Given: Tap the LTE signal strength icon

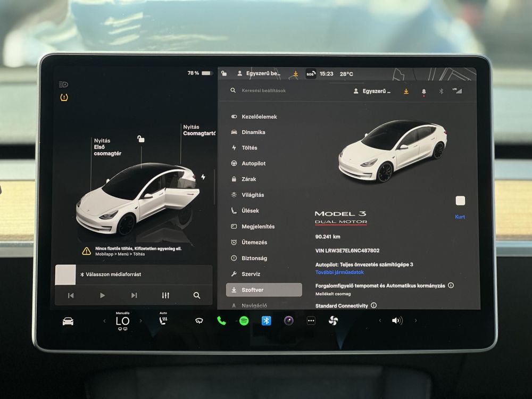Looking at the screenshot, I should [x=457, y=90].
